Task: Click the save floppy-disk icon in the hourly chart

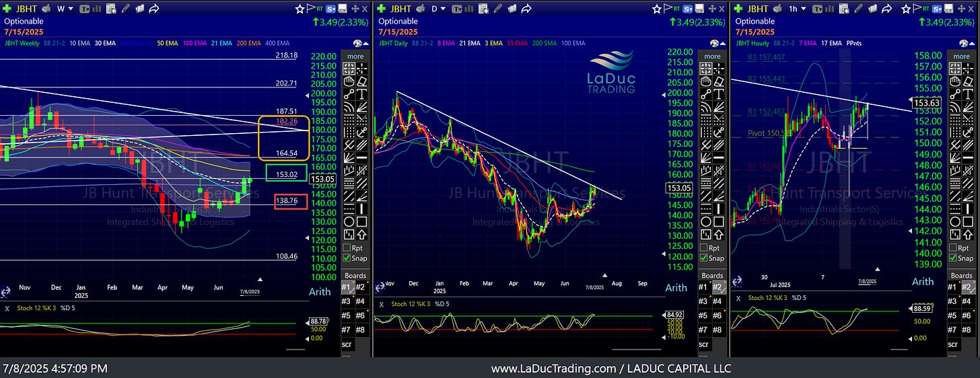Action: (x=948, y=9)
